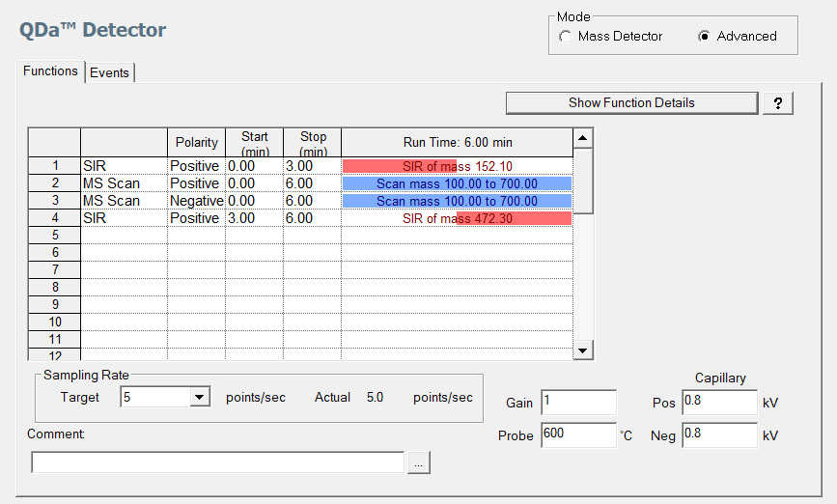
Task: Click the red SIR of mass 152.10 bar
Action: click(x=400, y=166)
